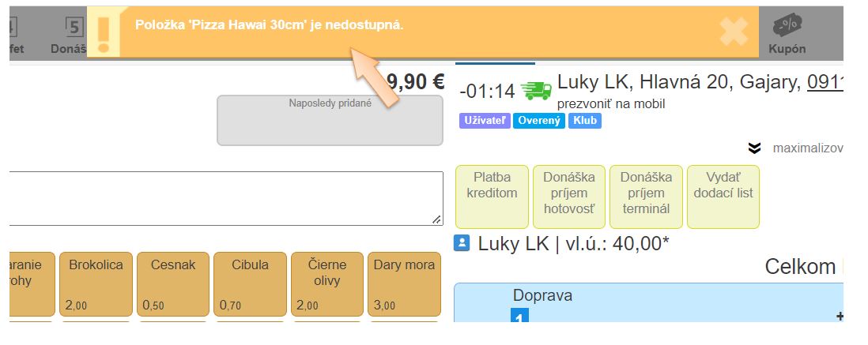This screenshot has height=345, width=868.
Task: Click the green delivery truck icon
Action: tap(536, 91)
